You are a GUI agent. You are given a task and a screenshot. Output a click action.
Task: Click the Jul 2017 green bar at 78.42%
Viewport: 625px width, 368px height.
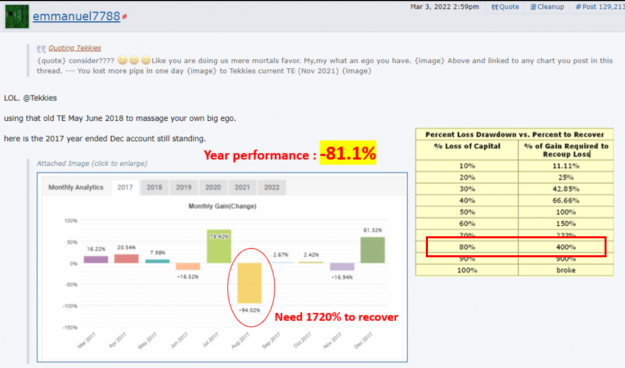(219, 246)
